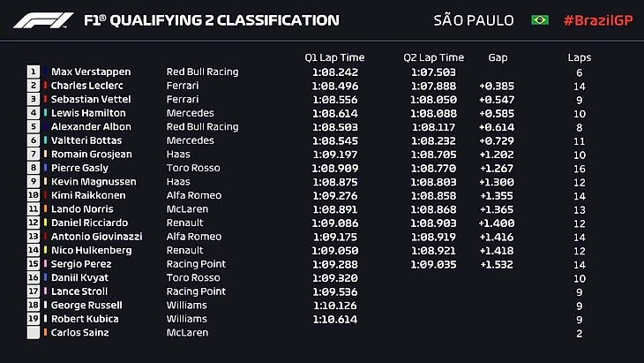644x363 pixels.
Task: Click the position 19 badge beside Kubica
Action: pos(34,319)
